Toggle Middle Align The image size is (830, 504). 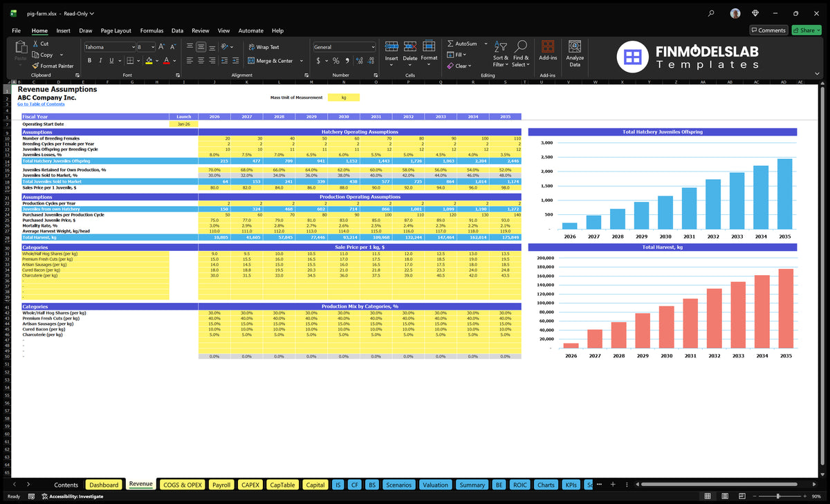(x=201, y=46)
